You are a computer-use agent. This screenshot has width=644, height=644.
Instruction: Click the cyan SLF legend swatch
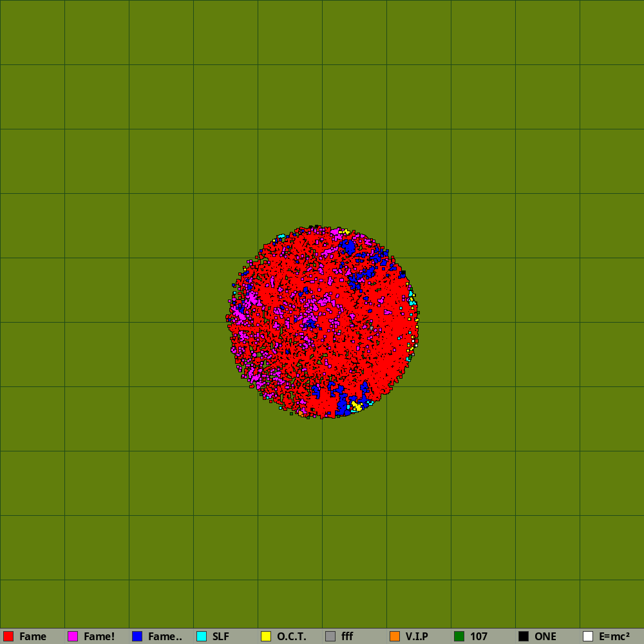202,636
